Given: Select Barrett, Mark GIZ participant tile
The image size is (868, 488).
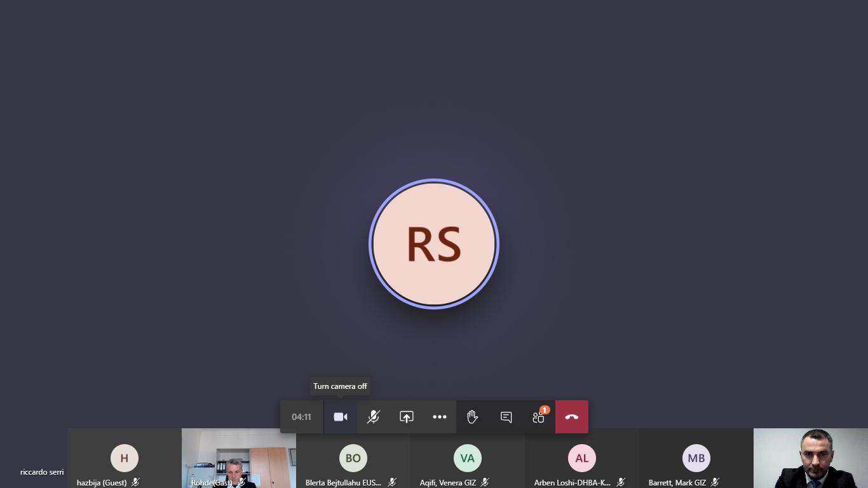Looking at the screenshot, I should point(696,458).
